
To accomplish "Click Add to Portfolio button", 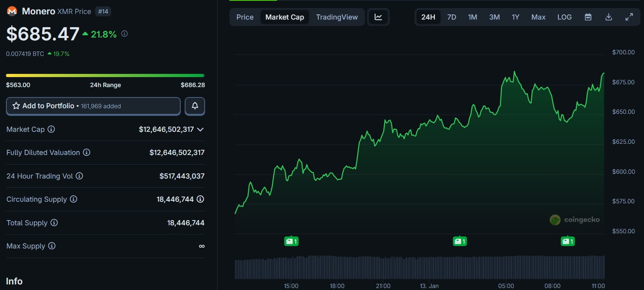I will tap(93, 106).
